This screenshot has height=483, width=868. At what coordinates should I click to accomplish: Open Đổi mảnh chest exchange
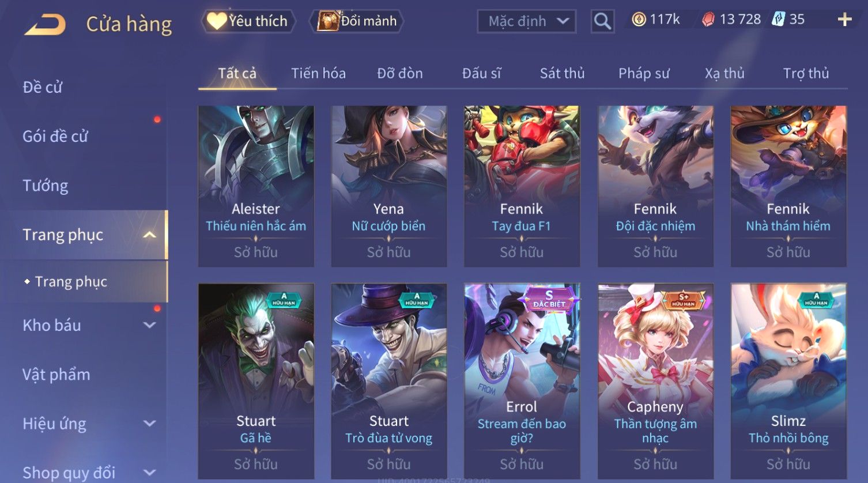356,21
